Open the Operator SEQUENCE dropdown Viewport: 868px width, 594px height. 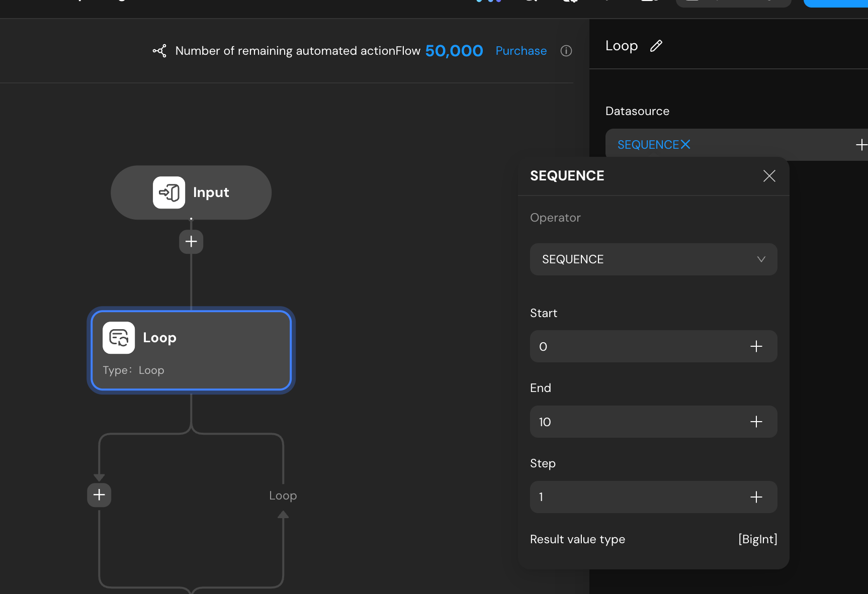pos(644,259)
